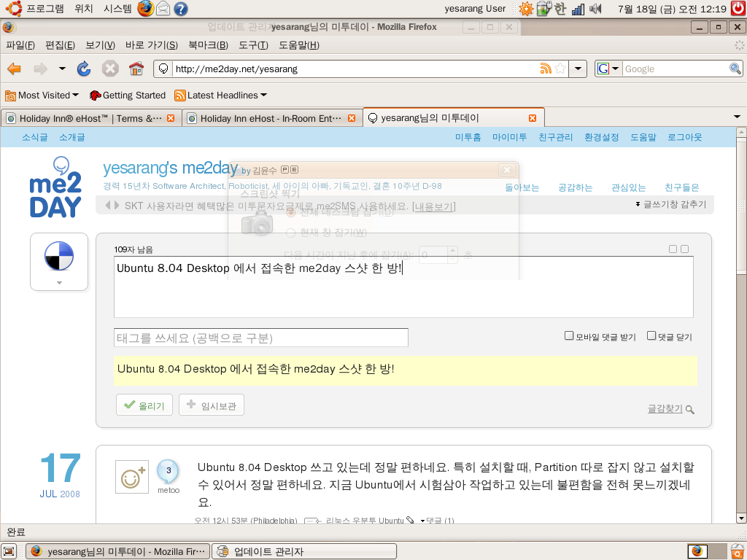
Task: Bookmark this page with star icon
Action: tap(560, 69)
